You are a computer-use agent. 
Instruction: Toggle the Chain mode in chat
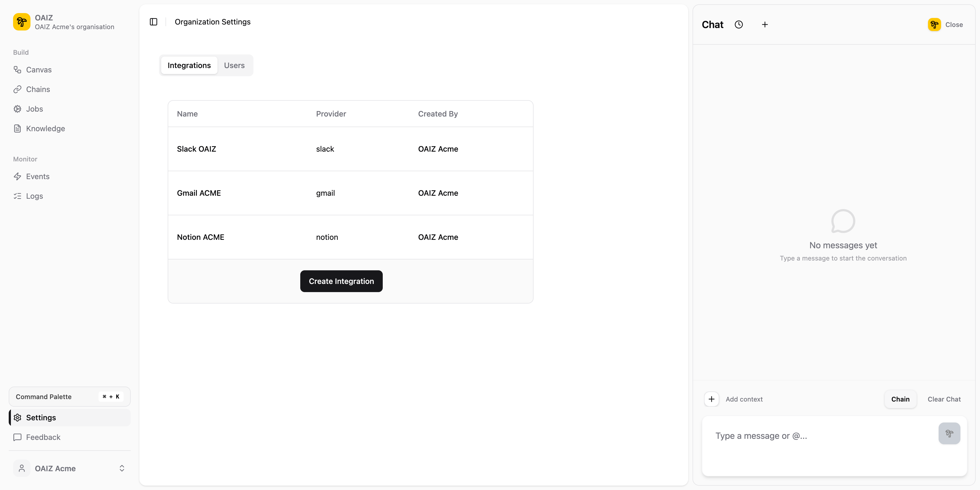[x=901, y=399]
